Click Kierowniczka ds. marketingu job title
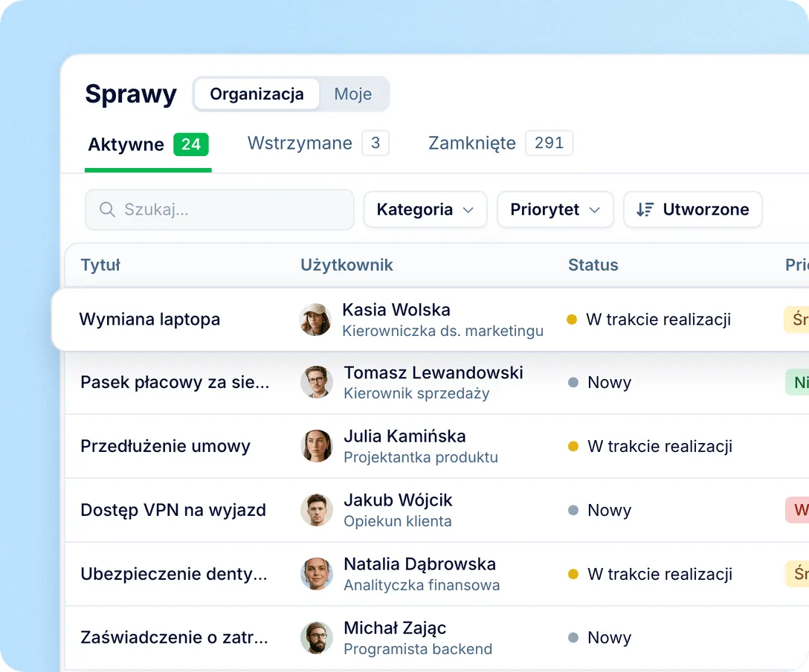Screen dimensions: 809x672 (x=442, y=331)
